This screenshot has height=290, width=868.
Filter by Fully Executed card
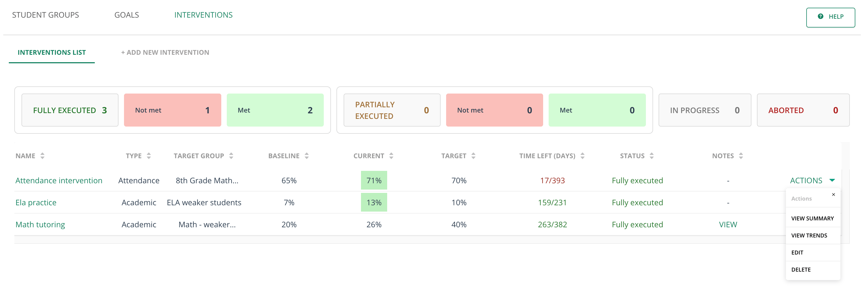pyautogui.click(x=70, y=110)
